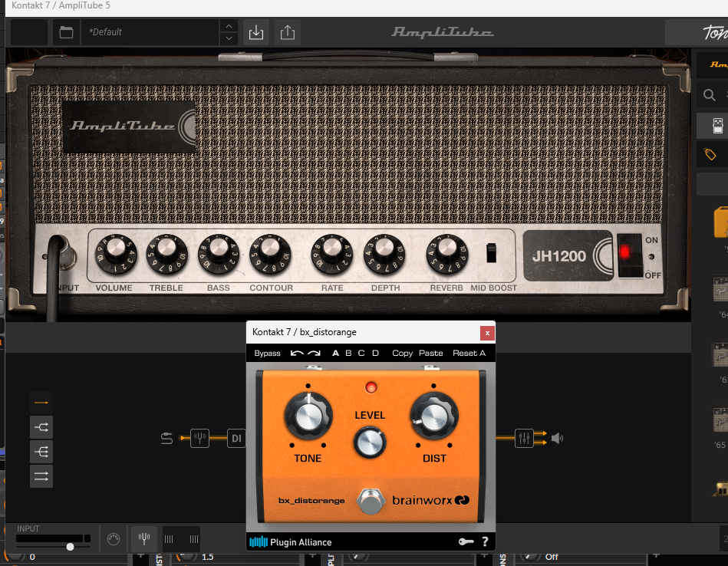Click the AmpliTube logo in header
Screen dimensions: 728x566
click(x=443, y=32)
